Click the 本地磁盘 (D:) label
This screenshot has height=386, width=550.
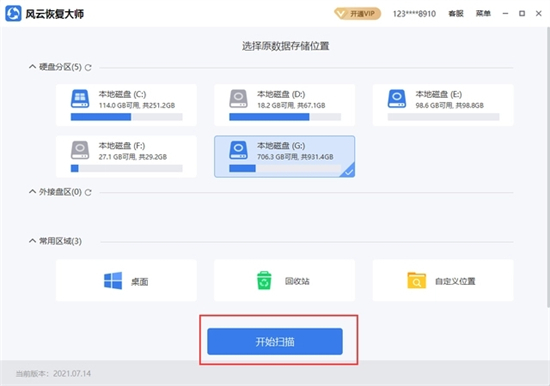[281, 94]
